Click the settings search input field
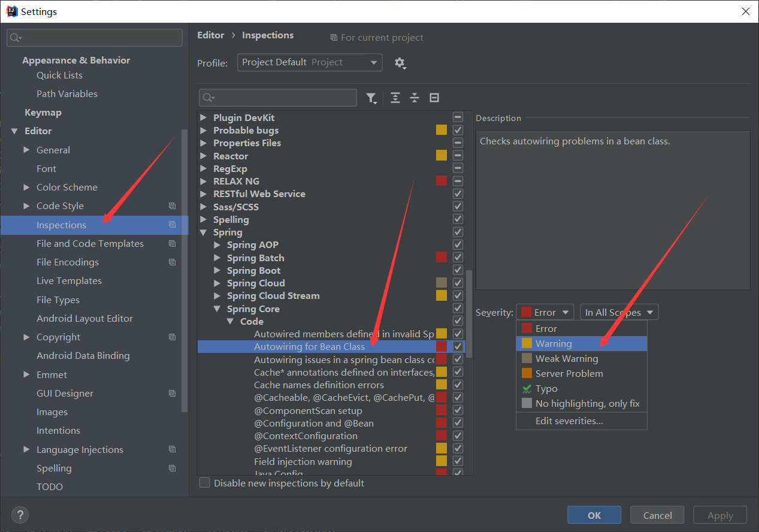759x532 pixels. [x=95, y=38]
